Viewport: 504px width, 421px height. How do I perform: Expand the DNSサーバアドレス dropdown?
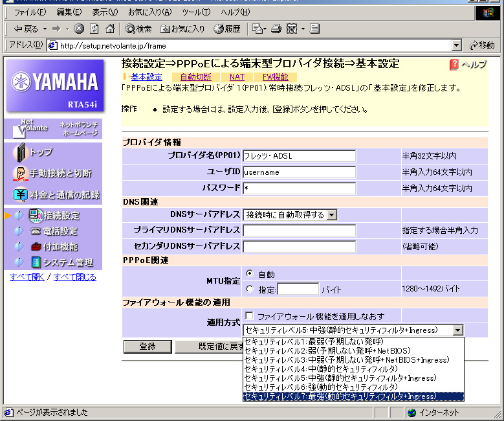coord(331,214)
